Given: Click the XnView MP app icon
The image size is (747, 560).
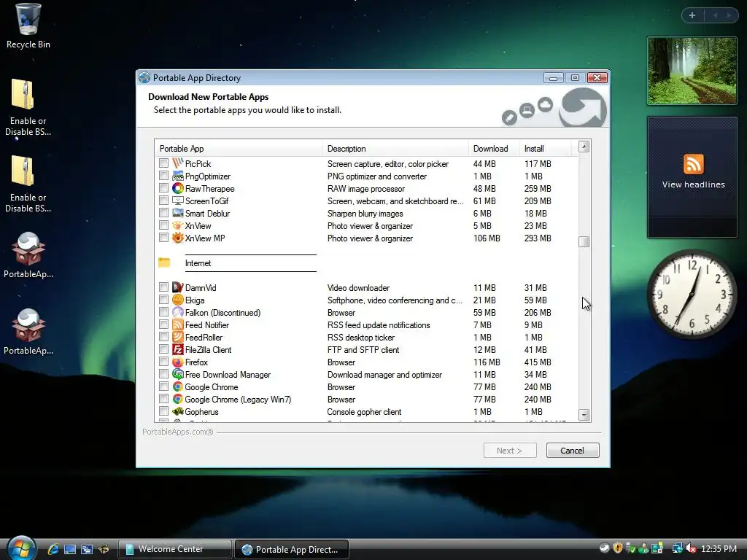Looking at the screenshot, I should pos(178,238).
